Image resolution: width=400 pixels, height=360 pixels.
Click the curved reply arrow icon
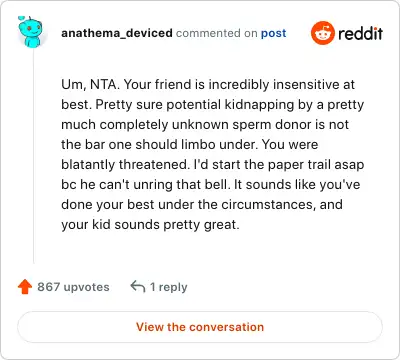[138, 286]
